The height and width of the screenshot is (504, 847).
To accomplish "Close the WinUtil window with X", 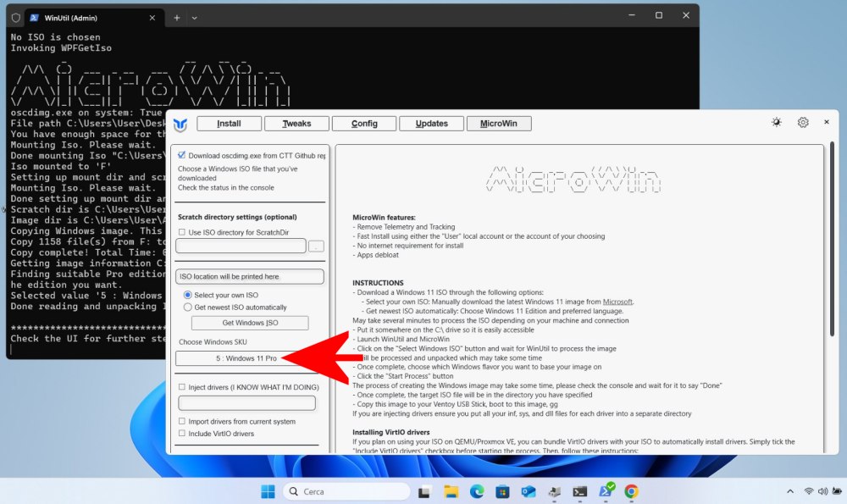I will 826,122.
